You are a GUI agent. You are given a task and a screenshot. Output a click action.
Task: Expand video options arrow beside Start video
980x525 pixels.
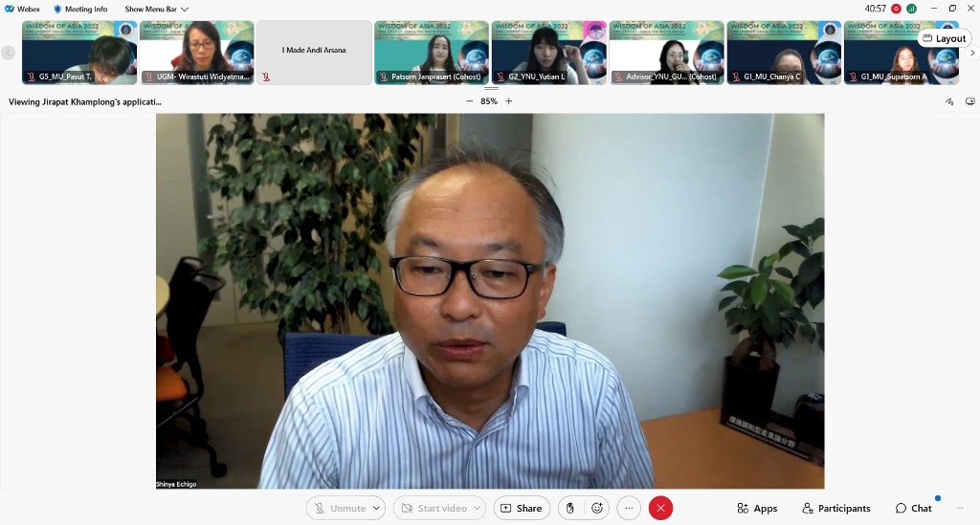click(478, 508)
